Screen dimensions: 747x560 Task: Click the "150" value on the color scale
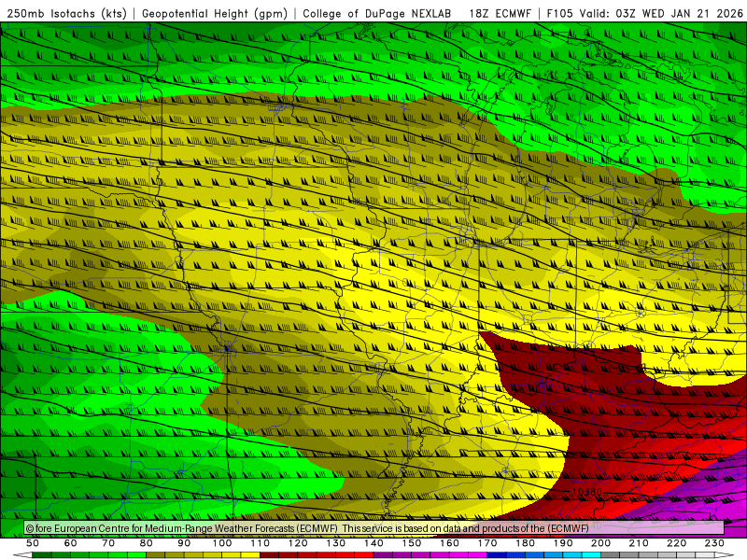click(411, 543)
